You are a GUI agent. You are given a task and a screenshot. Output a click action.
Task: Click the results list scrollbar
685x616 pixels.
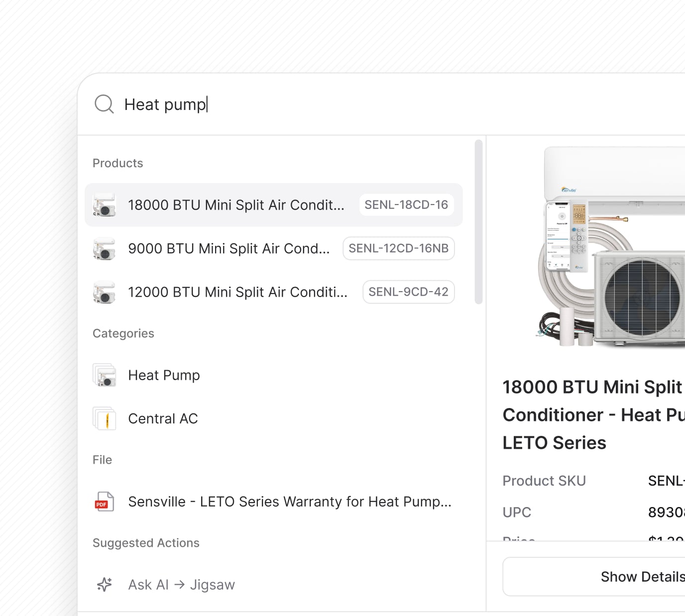click(478, 222)
